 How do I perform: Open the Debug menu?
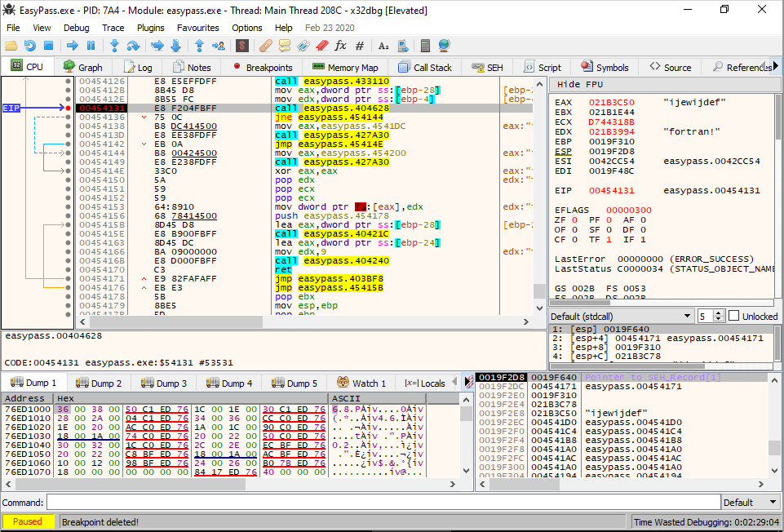point(77,28)
